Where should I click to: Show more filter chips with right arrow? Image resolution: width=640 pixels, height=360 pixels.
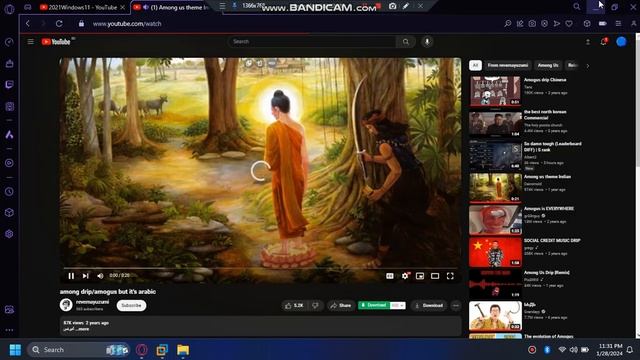tap(588, 65)
